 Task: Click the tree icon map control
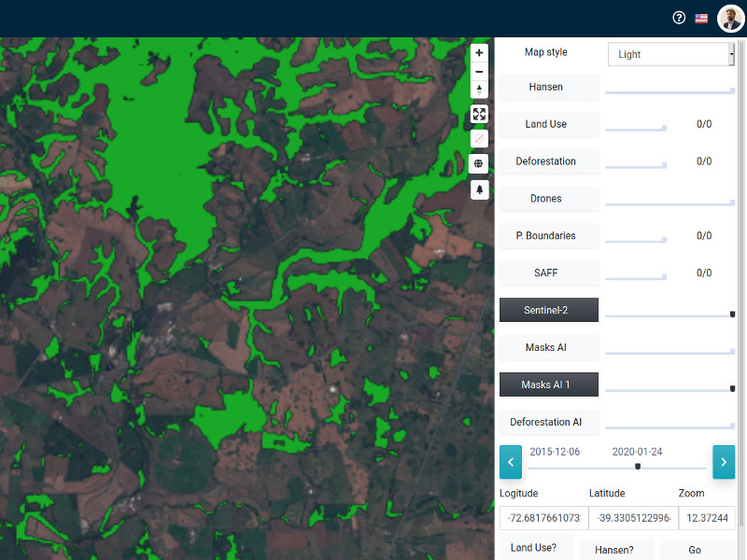[479, 189]
